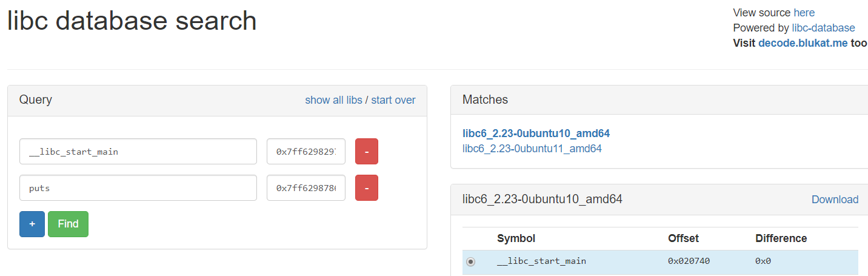Open the decode.blukat.me link
This screenshot has width=868, height=276.
[803, 43]
